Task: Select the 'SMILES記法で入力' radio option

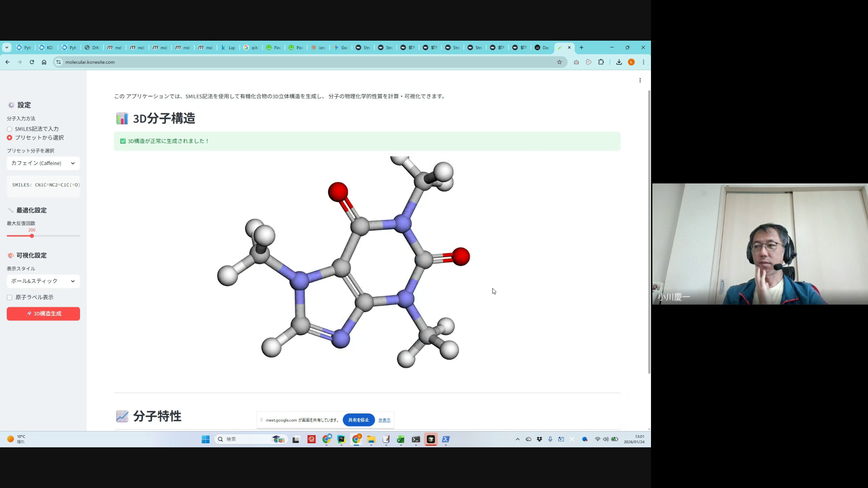Action: coord(9,129)
